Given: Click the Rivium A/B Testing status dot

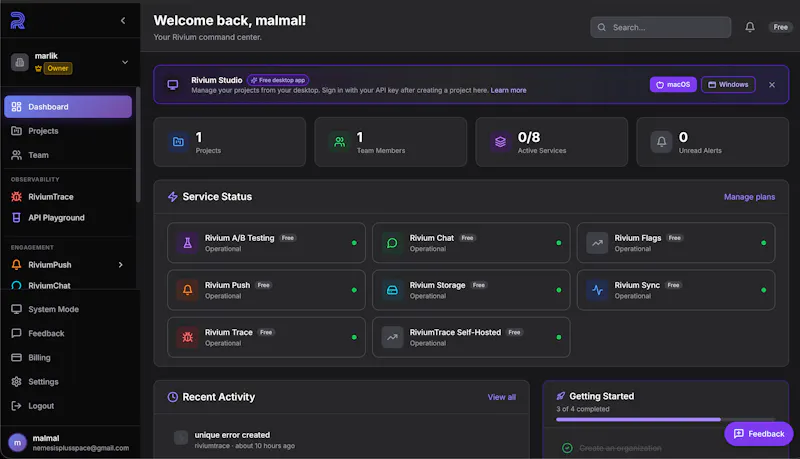Looking at the screenshot, I should pos(354,243).
